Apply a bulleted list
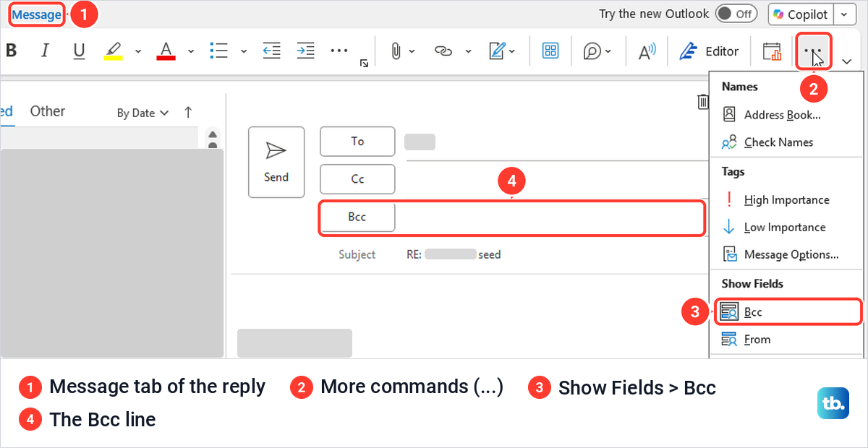Viewport: 868px width, 448px height. click(x=219, y=51)
